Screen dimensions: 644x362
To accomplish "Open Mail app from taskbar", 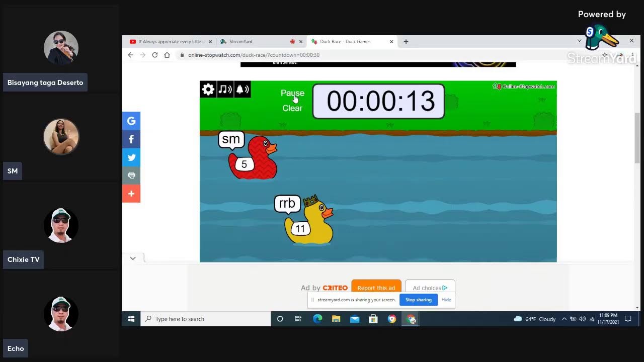I will pyautogui.click(x=355, y=319).
